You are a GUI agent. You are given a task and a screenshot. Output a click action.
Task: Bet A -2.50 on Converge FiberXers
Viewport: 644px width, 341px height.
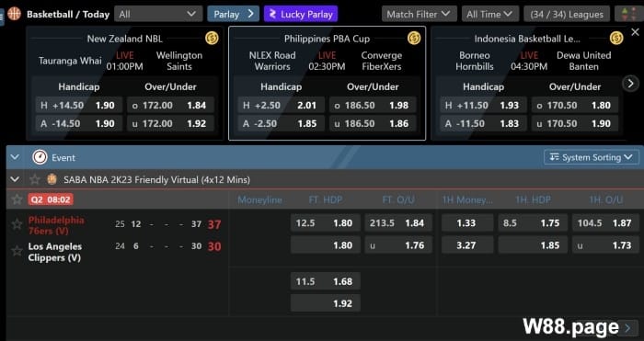coord(282,123)
